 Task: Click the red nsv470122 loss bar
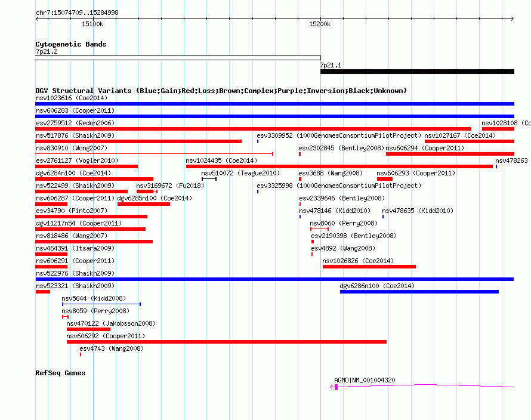[x=88, y=329]
